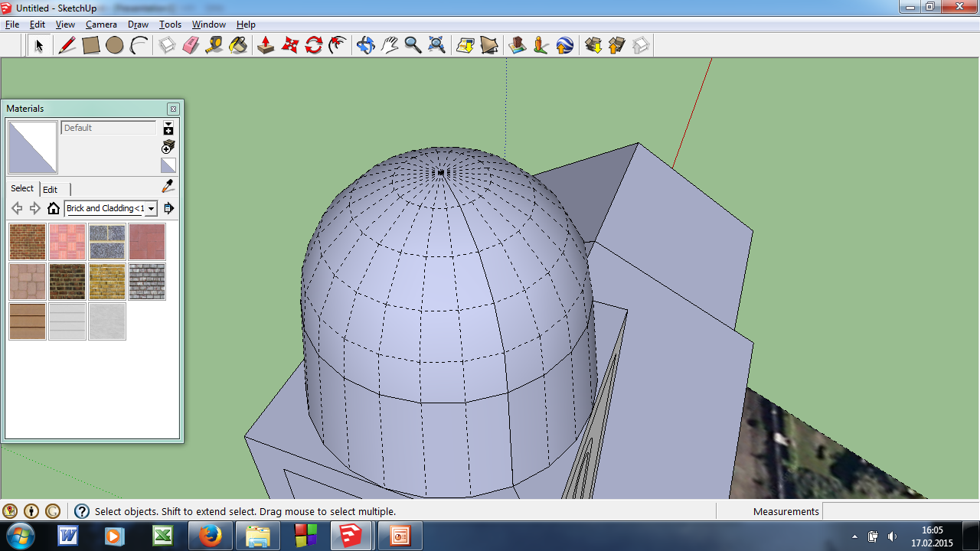Pick the eyedropper Sample Paint tool
The width and height of the screenshot is (980, 551).
[x=168, y=186]
